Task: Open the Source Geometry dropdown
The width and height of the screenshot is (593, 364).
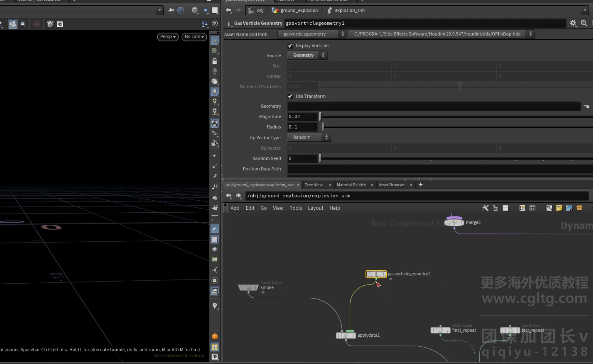Action: 307,55
